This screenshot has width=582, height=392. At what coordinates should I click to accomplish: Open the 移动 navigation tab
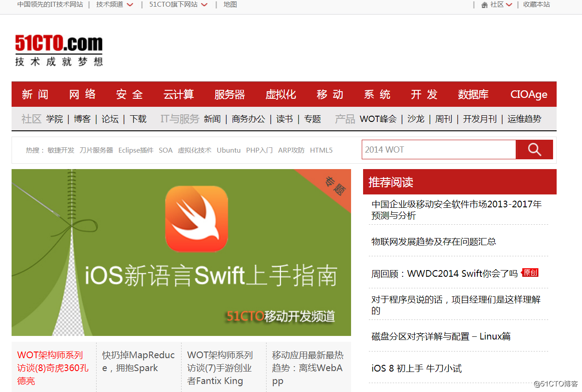coord(330,94)
